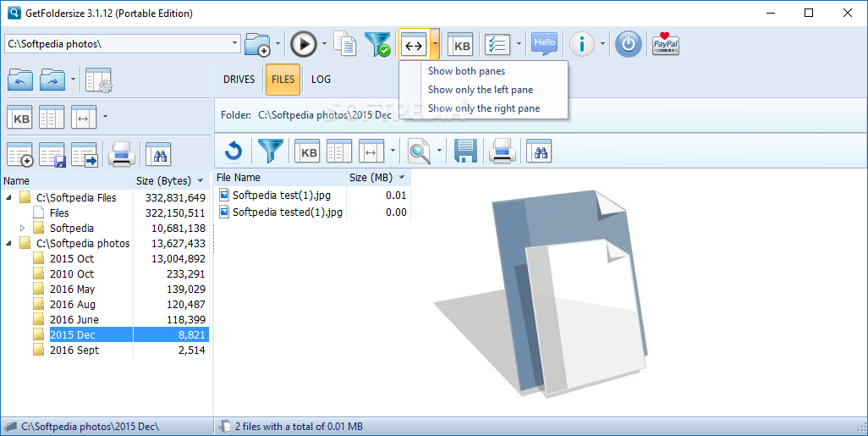Open the pane layout dropdown arrow
Screen dimensions: 868x436
[435, 44]
